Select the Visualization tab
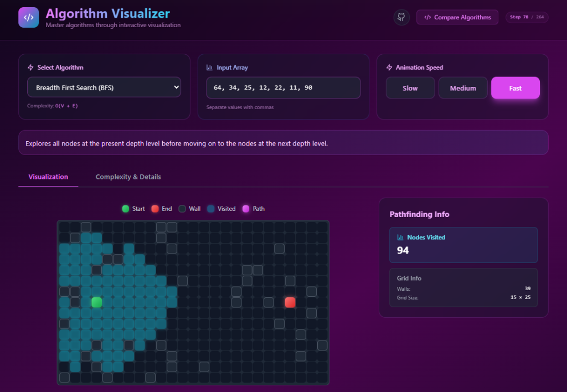The height and width of the screenshot is (392, 567). 48,177
